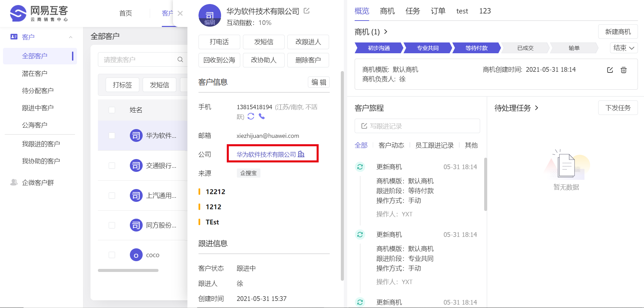Click the 发短信 button in detail panel
Viewport: 644px width, 308px height.
coord(264,42)
